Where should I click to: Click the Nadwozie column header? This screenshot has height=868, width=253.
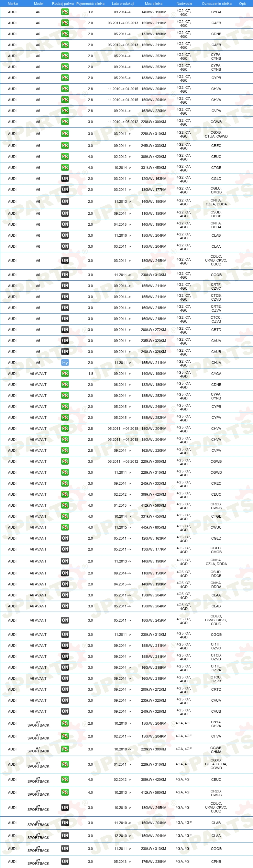tap(184, 3)
